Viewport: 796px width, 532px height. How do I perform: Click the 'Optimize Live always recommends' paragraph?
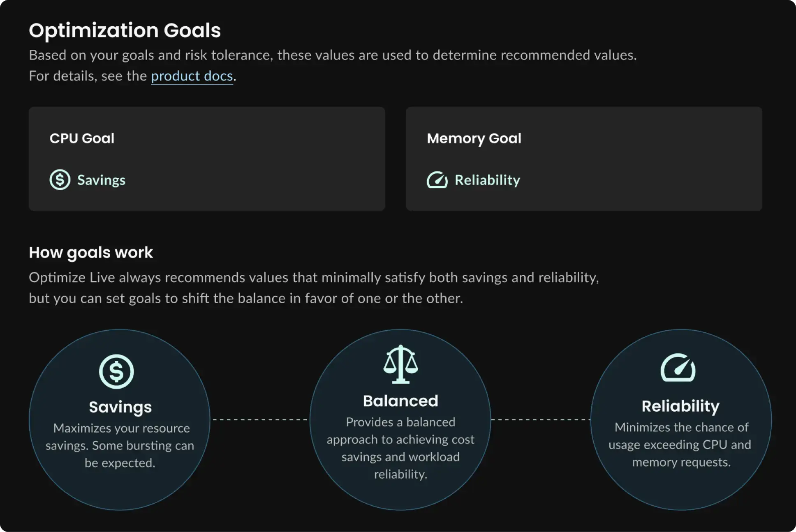(x=314, y=288)
